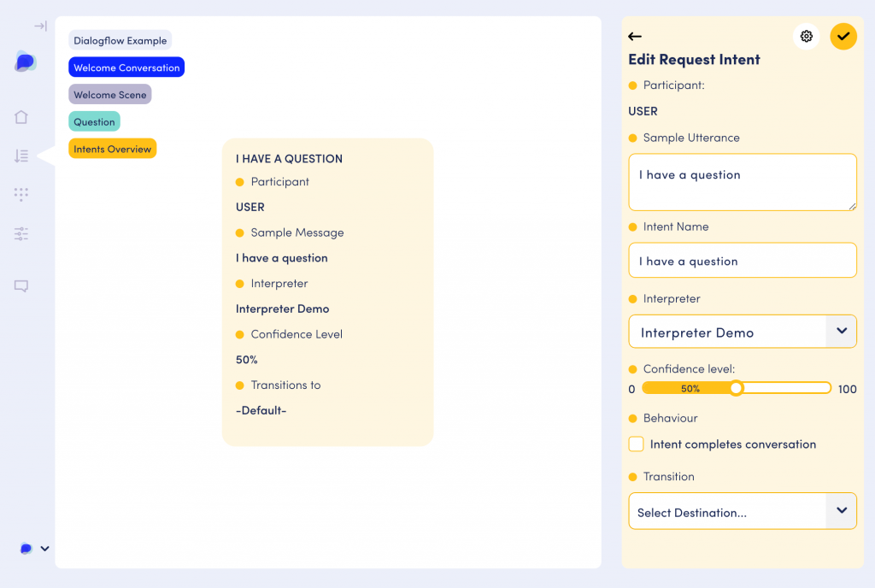Click the I HAVE A QUESTION card title
This screenshot has width=875, height=588.
point(289,159)
